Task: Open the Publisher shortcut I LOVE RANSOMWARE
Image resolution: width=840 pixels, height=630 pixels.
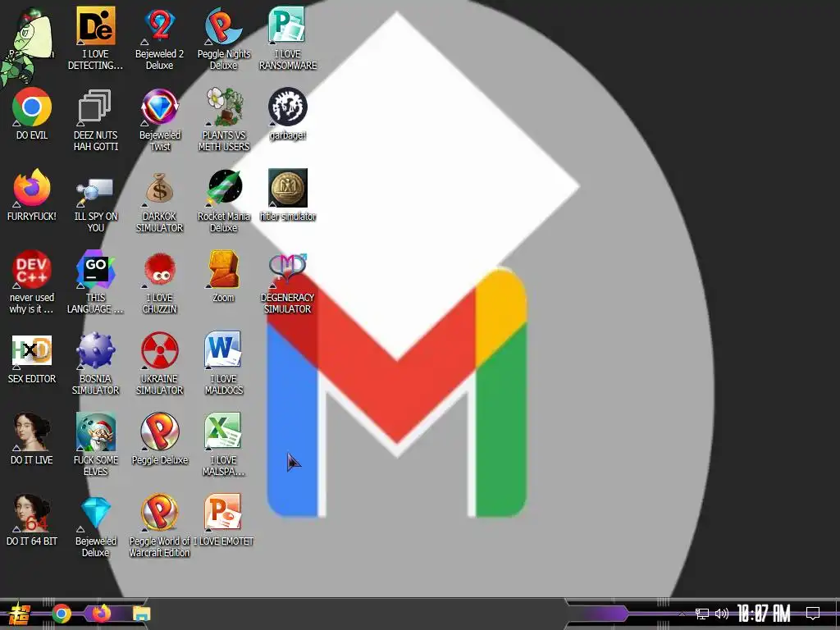Action: [x=287, y=25]
